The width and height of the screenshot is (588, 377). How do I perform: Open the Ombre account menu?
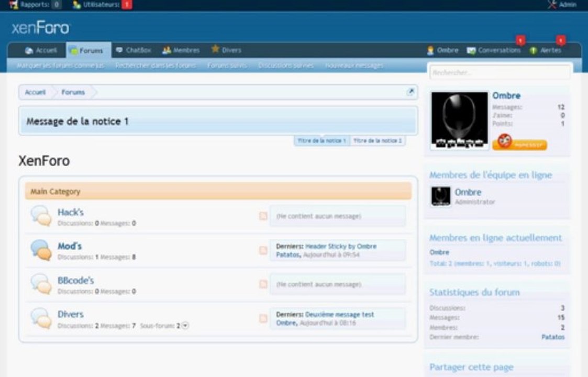[442, 50]
